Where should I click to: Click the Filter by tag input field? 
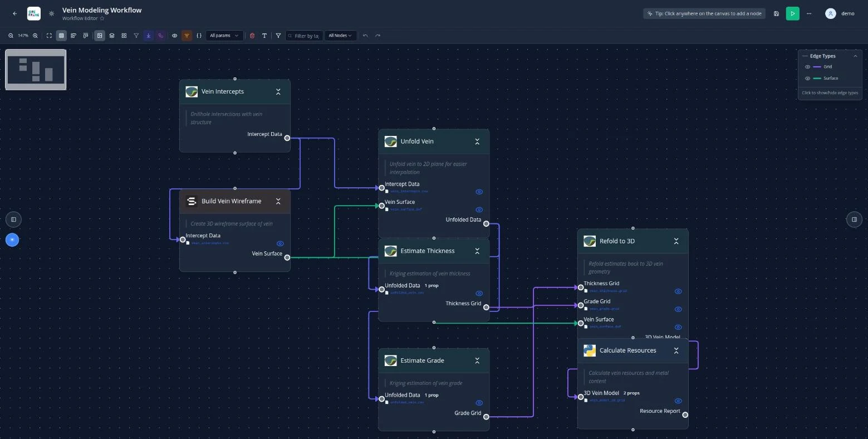[x=304, y=36]
